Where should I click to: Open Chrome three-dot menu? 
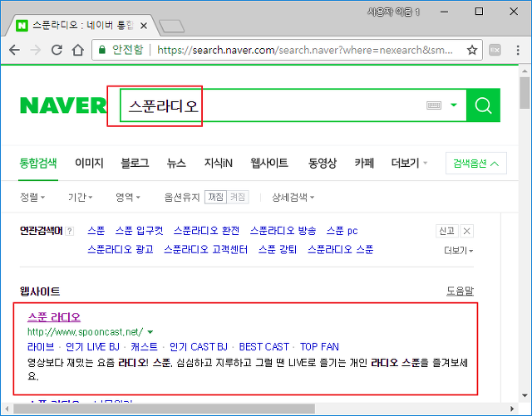(x=518, y=50)
